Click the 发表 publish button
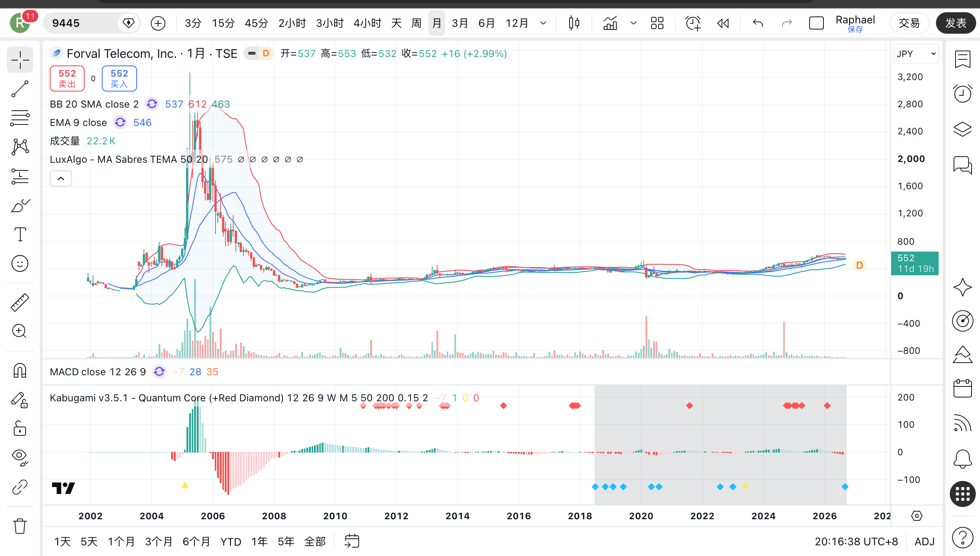The width and height of the screenshot is (980, 556). 956,23
